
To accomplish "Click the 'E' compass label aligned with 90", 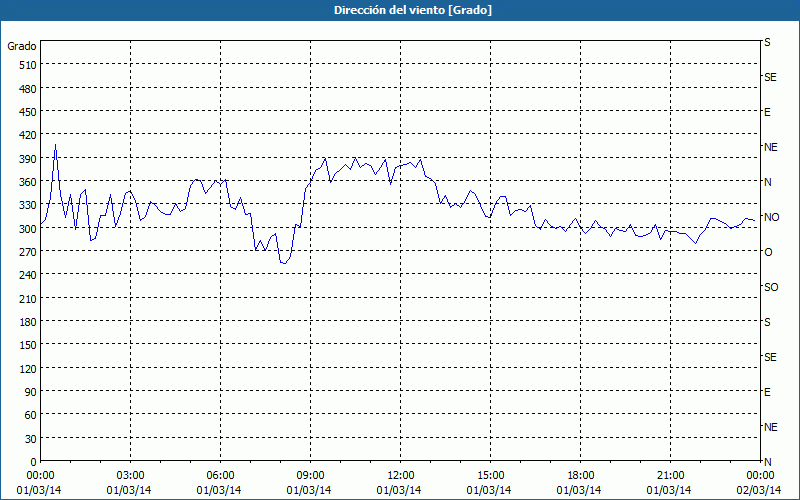I will coord(767,392).
